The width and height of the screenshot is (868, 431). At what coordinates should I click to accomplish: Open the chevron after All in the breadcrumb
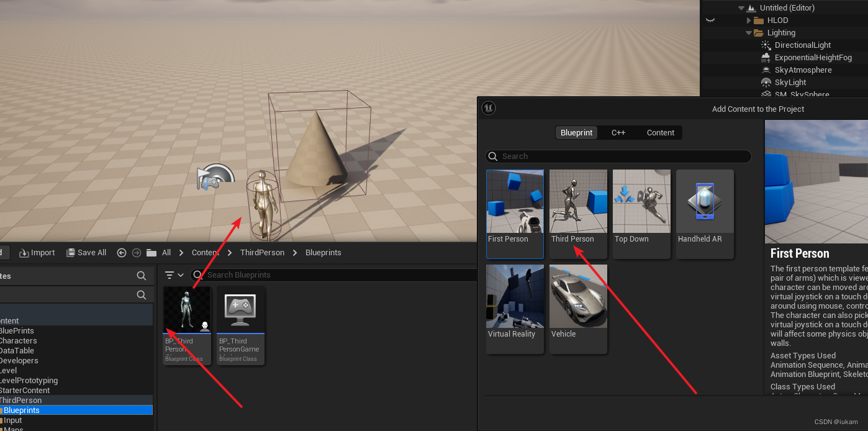coord(181,253)
